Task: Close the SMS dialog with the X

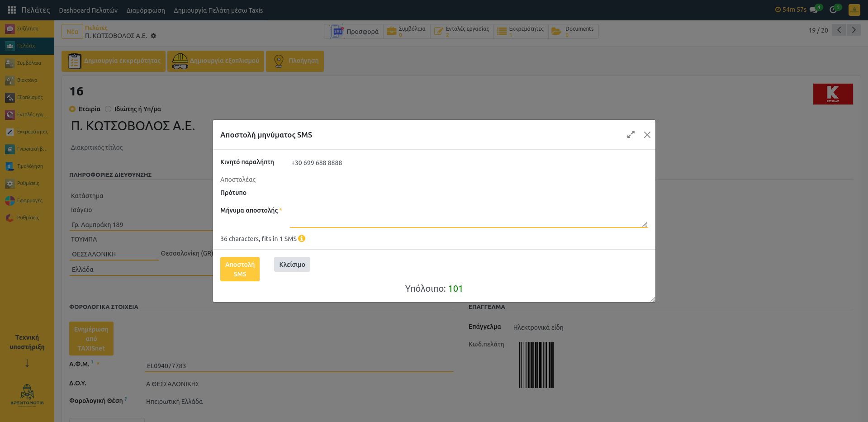Action: 647,135
